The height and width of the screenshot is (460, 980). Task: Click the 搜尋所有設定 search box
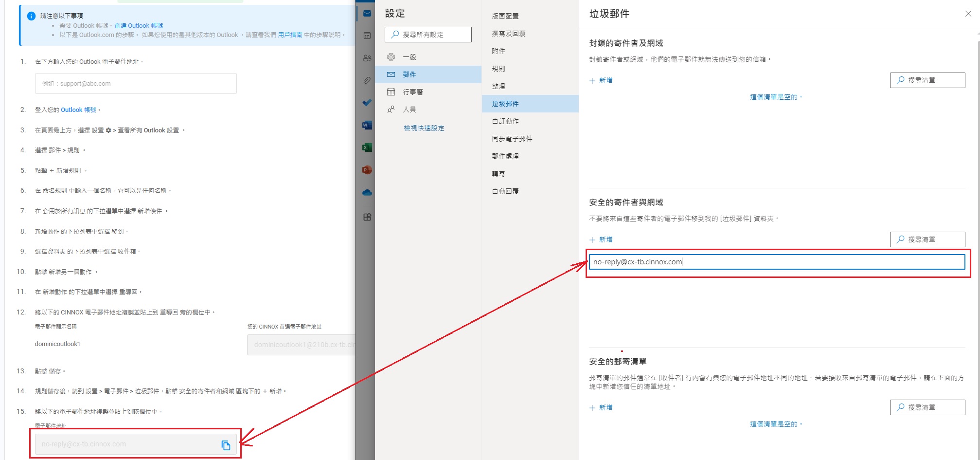[x=428, y=35]
